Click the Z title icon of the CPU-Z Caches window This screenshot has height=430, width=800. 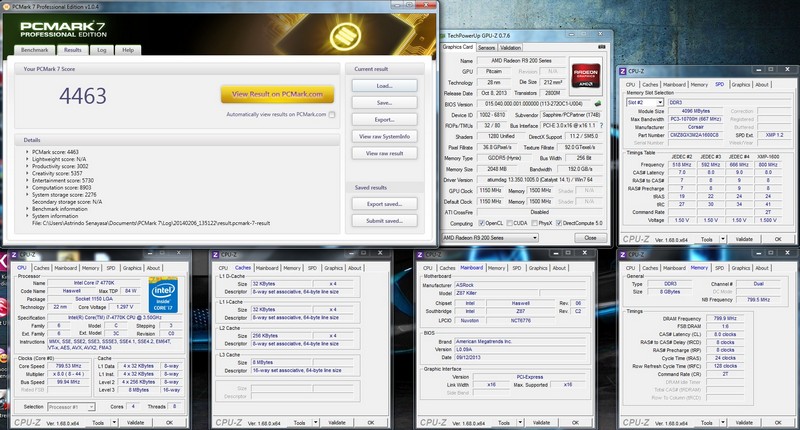point(216,255)
